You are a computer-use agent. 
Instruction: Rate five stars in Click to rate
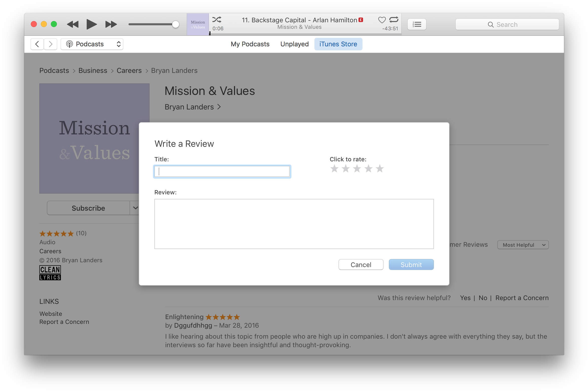[380, 169]
